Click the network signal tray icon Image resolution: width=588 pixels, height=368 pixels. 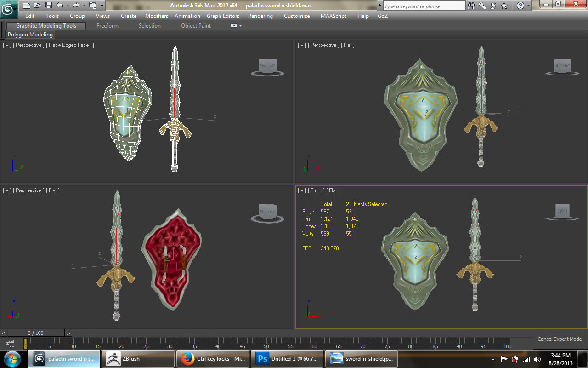click(526, 359)
